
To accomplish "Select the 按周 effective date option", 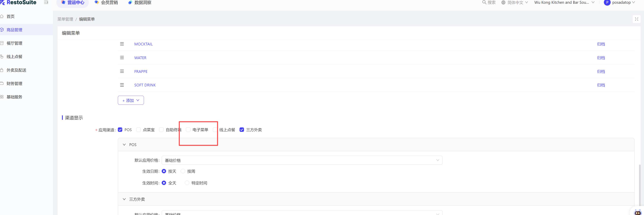I will pos(183,171).
